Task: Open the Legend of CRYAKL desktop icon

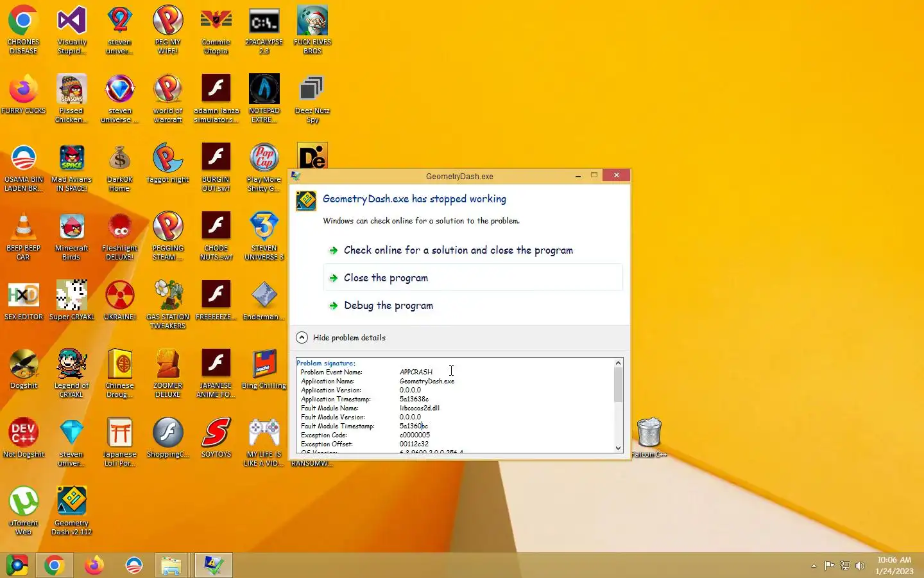Action: 71,373
